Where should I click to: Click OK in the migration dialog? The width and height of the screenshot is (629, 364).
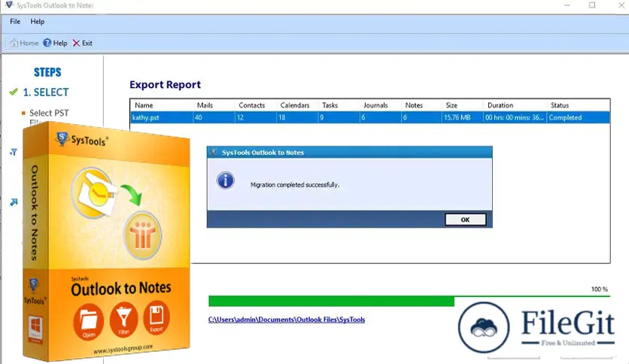pyautogui.click(x=465, y=220)
